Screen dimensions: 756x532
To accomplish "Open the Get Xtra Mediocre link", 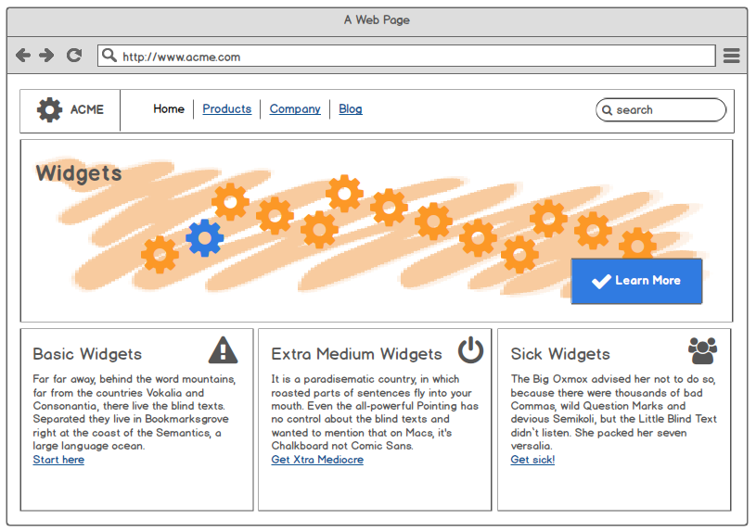I will 317,460.
